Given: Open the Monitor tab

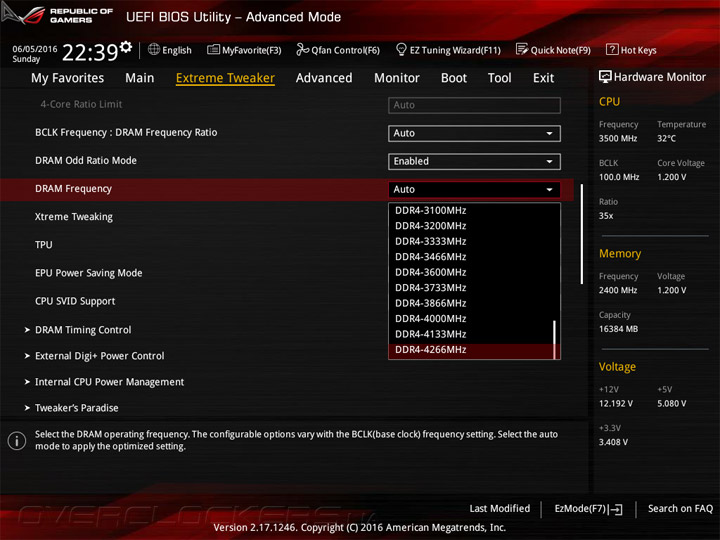Looking at the screenshot, I should [x=397, y=78].
